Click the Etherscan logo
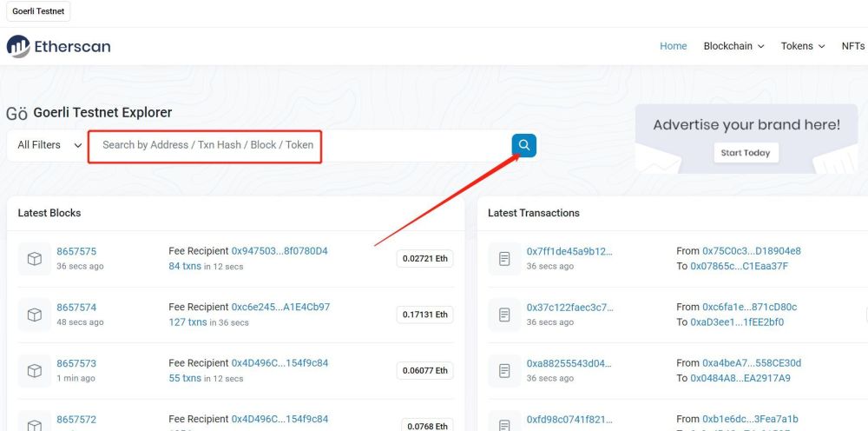This screenshot has width=868, height=431. [58, 47]
